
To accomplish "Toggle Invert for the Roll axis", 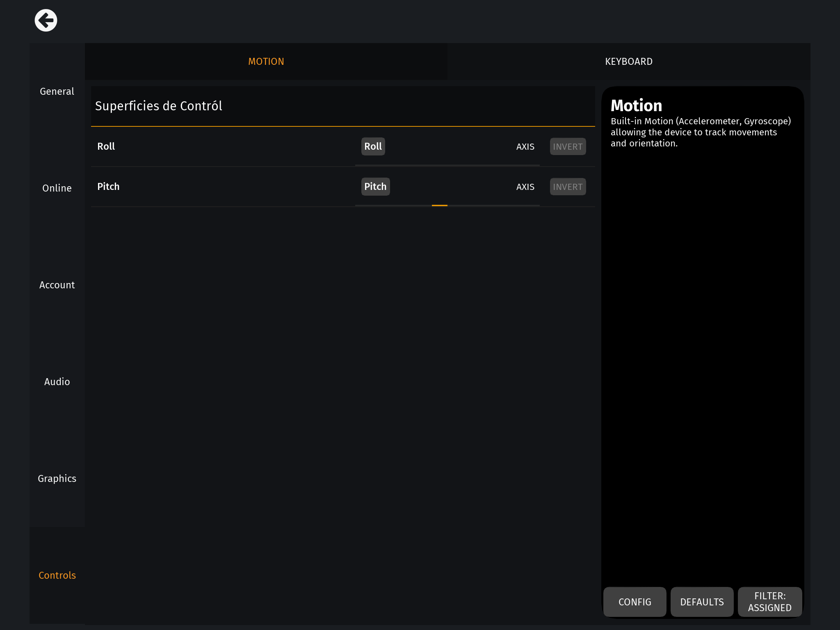I will pyautogui.click(x=567, y=147).
